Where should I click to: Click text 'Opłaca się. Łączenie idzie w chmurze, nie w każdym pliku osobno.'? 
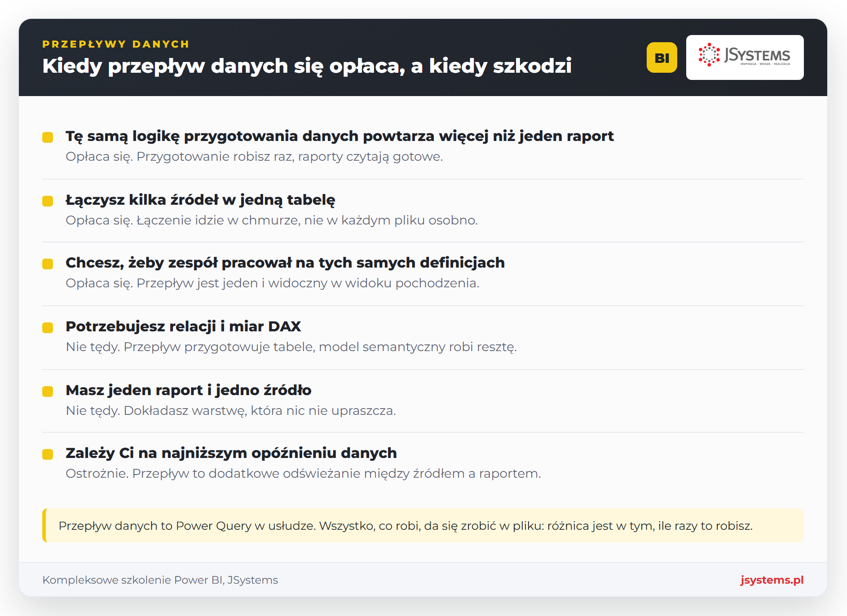pyautogui.click(x=272, y=220)
